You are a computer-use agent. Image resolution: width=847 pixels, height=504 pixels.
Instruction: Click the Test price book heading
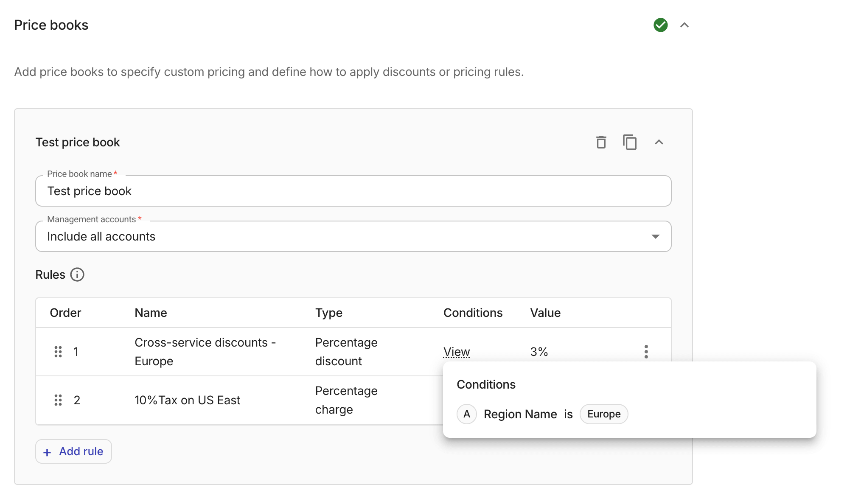[x=78, y=142]
